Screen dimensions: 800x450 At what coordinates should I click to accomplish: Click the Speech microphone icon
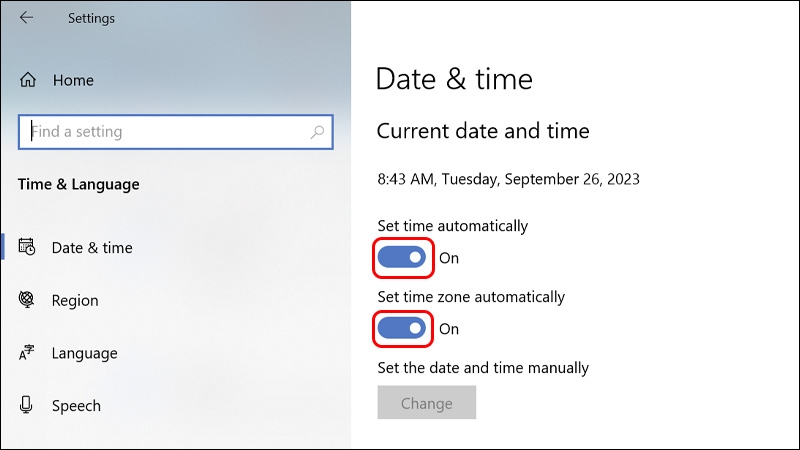(x=27, y=405)
